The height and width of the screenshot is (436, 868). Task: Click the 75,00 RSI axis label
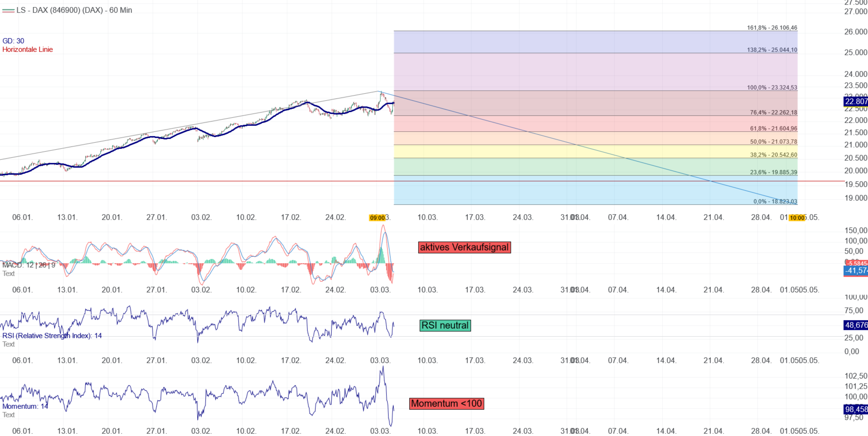tap(853, 310)
